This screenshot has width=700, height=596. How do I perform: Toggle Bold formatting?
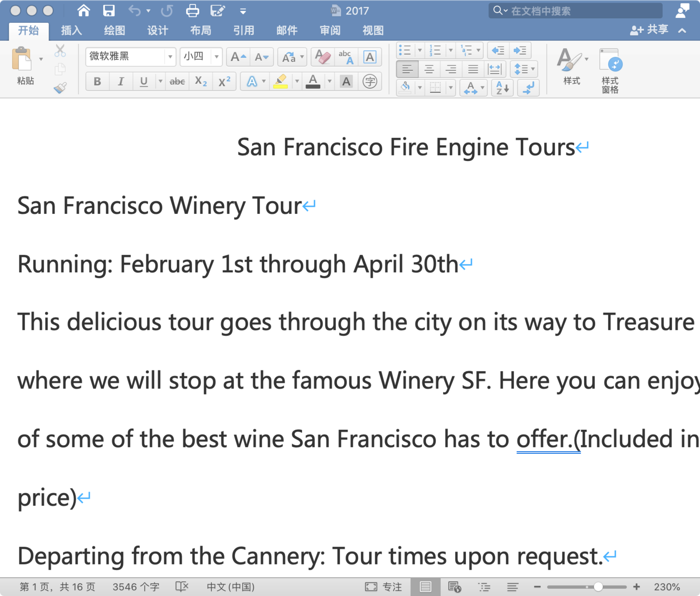pos(97,82)
